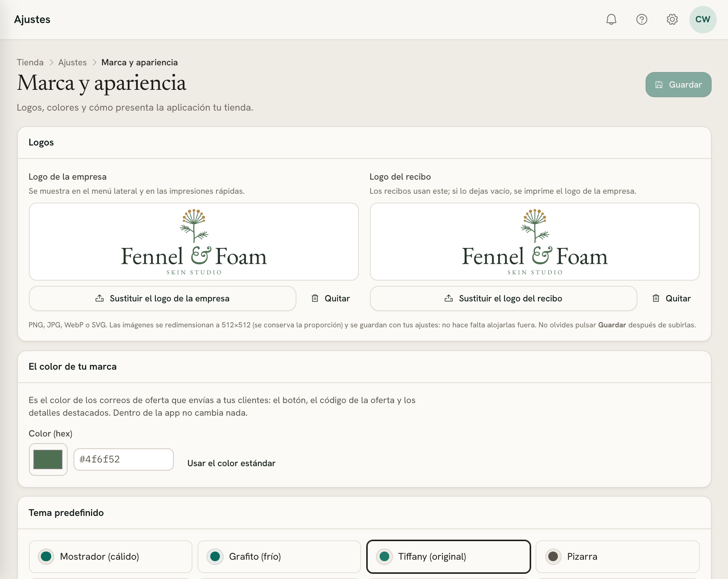Select the Grafito (frío) theme

[x=279, y=556]
